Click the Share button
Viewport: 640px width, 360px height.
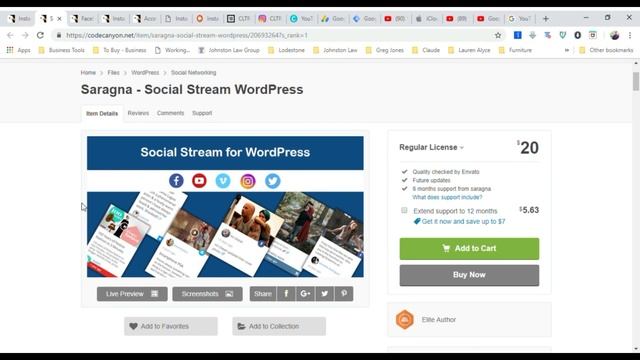tap(263, 294)
